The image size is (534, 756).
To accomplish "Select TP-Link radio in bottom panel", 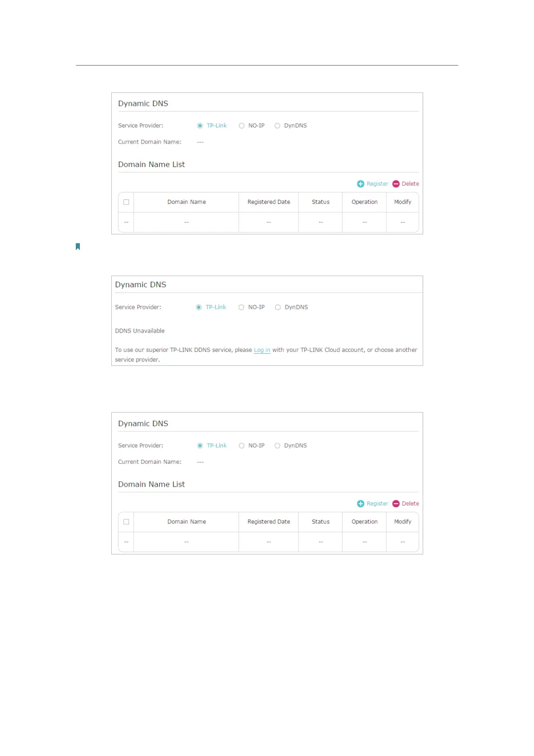I will coord(200,446).
